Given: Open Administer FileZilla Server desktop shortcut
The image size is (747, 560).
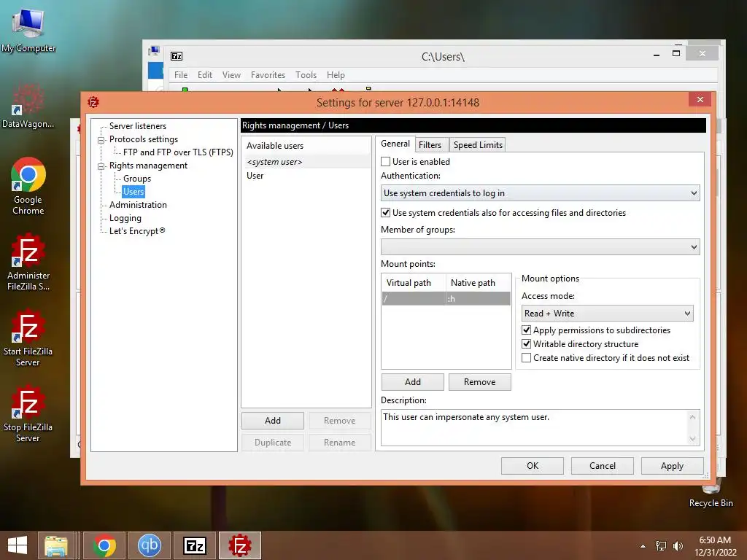Looking at the screenshot, I should [x=28, y=262].
